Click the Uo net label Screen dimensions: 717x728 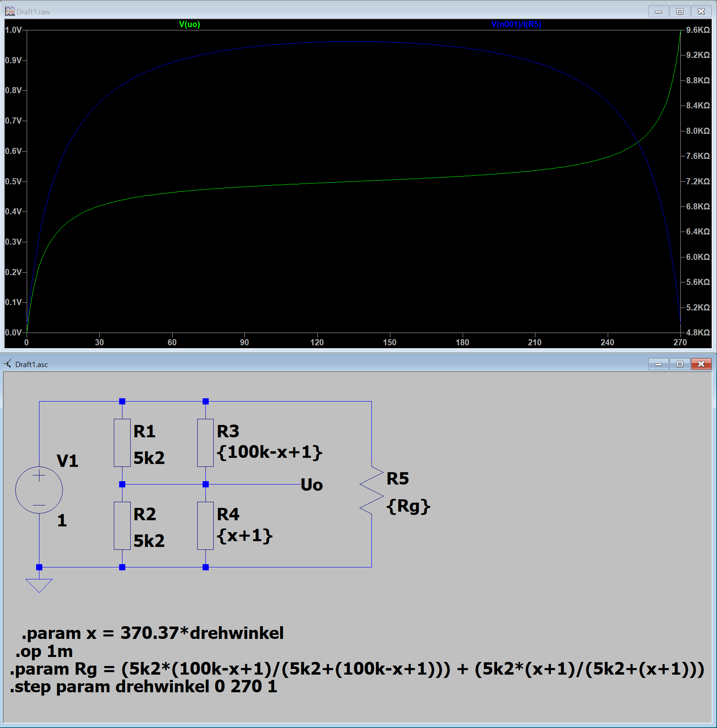point(312,485)
